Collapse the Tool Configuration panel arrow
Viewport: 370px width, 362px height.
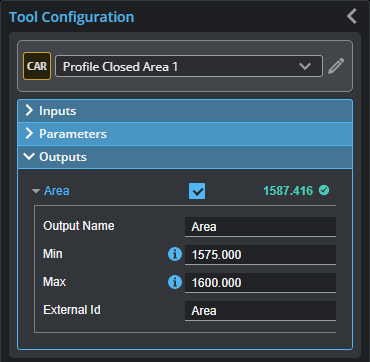tap(352, 16)
